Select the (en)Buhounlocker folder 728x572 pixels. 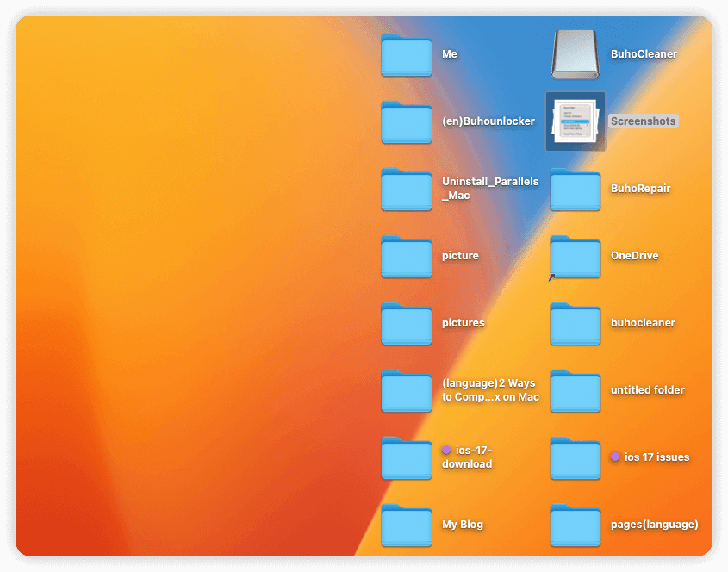click(x=406, y=121)
